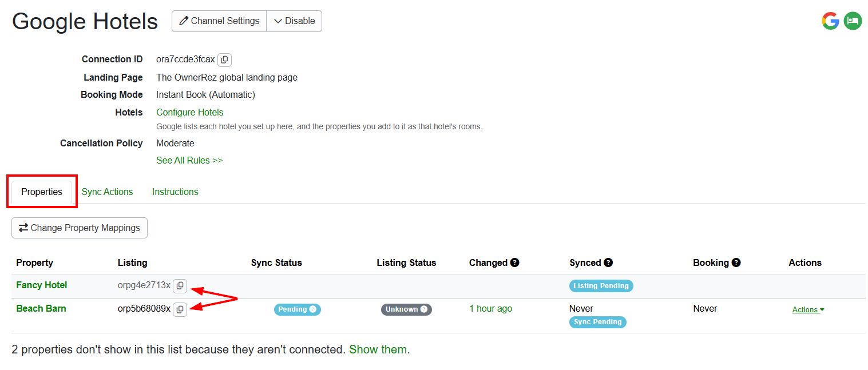
Task: Switch to the Sync Actions tab
Action: point(107,192)
